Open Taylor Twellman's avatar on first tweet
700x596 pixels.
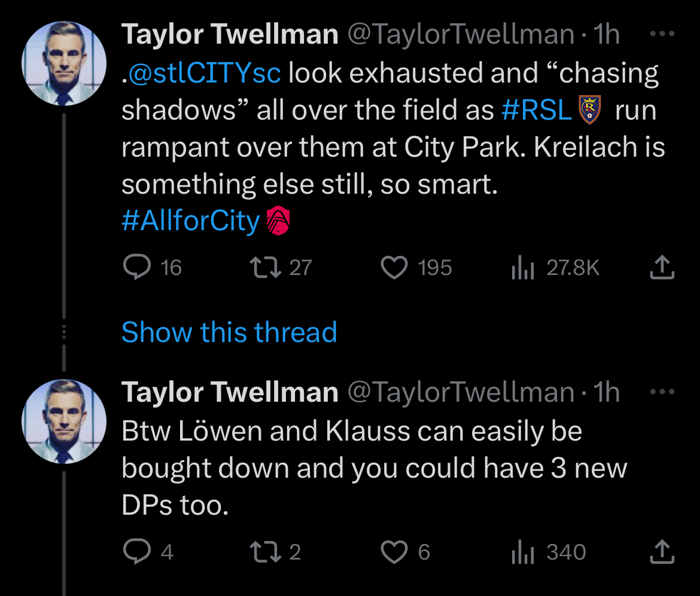pos(64,63)
